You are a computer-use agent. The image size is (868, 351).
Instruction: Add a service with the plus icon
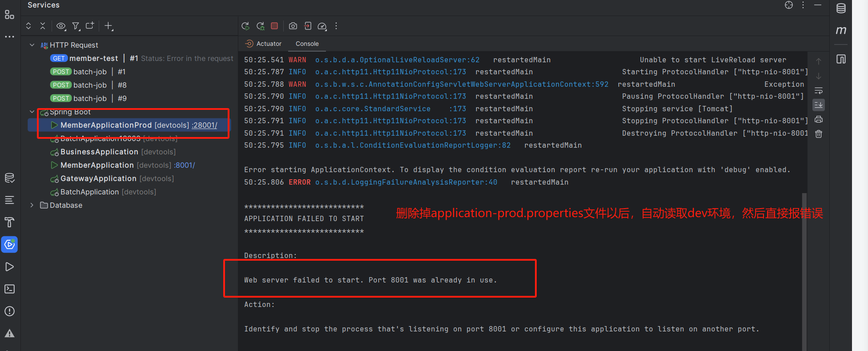[108, 26]
